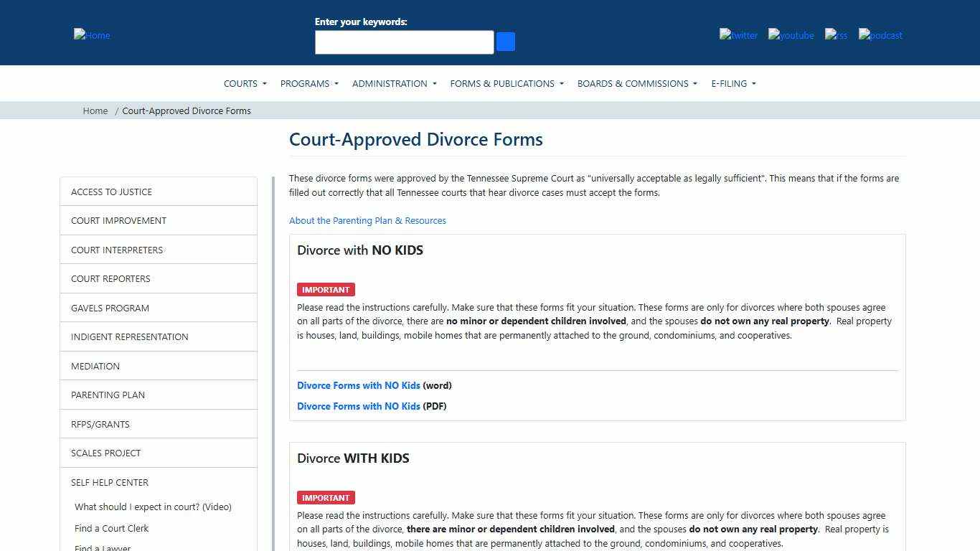The height and width of the screenshot is (551, 980).
Task: Open Divorce Forms with NO Kids Word version
Action: point(359,385)
